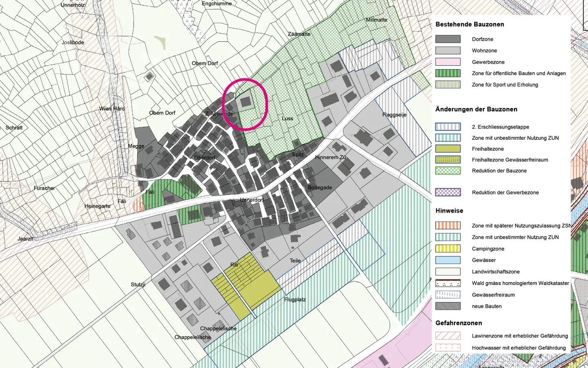Click the building inside the pink circle
Viewport: 588px width, 368px height.
pyautogui.click(x=245, y=102)
